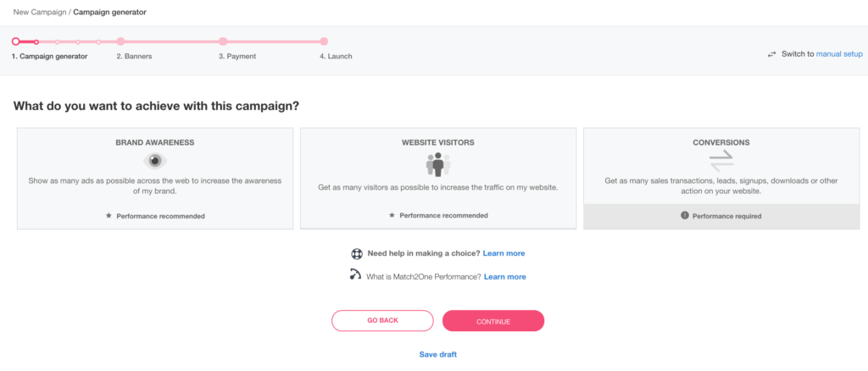Viewport: 868px width, 371px height.
Task: Click Continue button
Action: pyautogui.click(x=493, y=321)
